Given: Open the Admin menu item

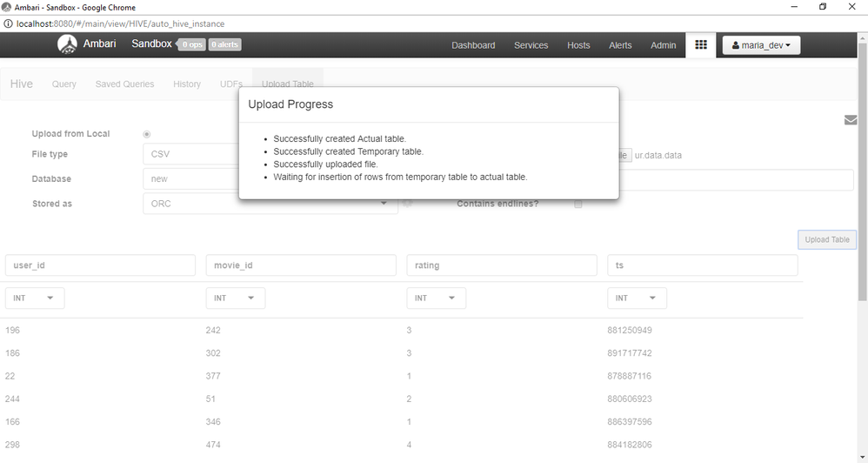Looking at the screenshot, I should click(664, 45).
